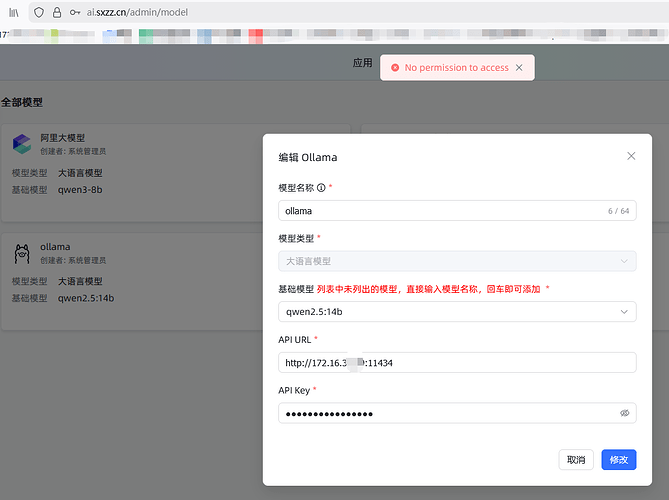Switch to the 应用 tab
The width and height of the screenshot is (669, 500).
pyautogui.click(x=362, y=62)
